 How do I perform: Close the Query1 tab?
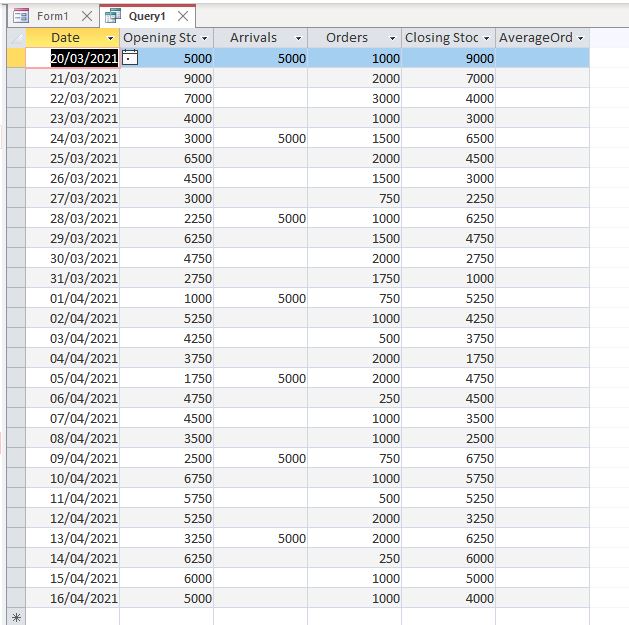[183, 16]
